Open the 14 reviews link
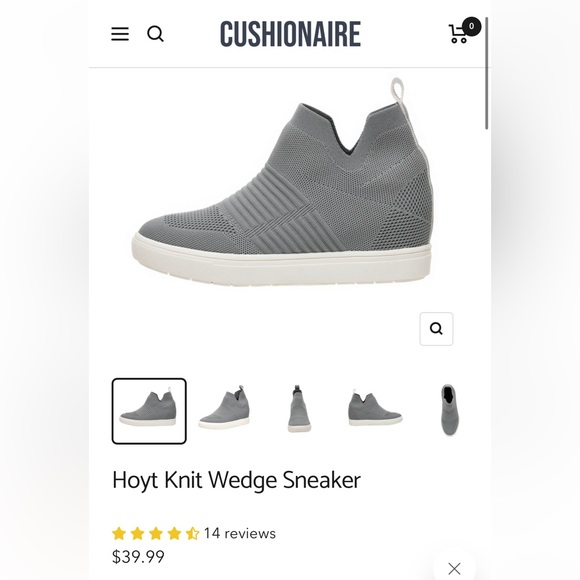Screen dimensions: 580x580 coord(240,533)
